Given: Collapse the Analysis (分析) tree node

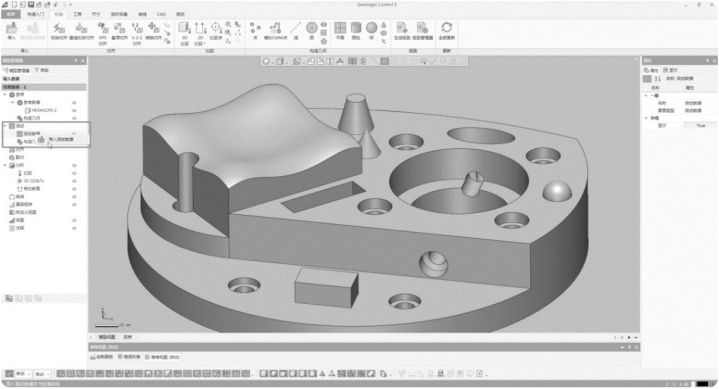Looking at the screenshot, I should coord(6,165).
